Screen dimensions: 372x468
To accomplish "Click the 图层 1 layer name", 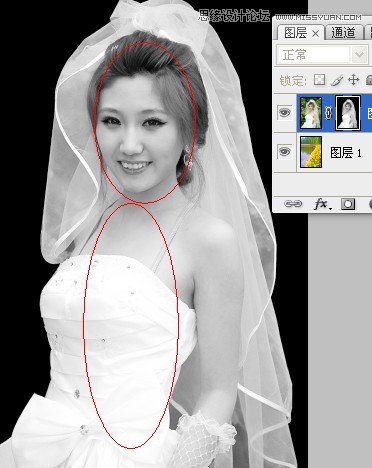I will click(x=346, y=153).
